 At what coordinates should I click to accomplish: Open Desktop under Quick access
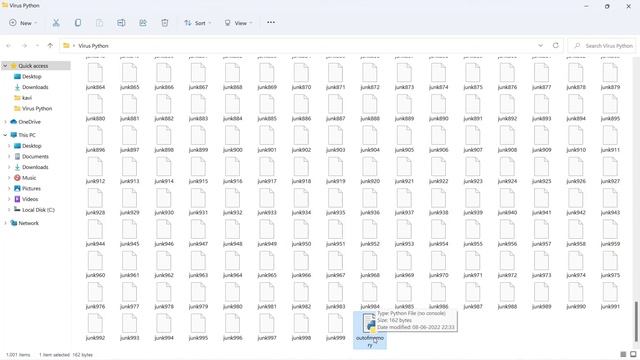(x=31, y=76)
